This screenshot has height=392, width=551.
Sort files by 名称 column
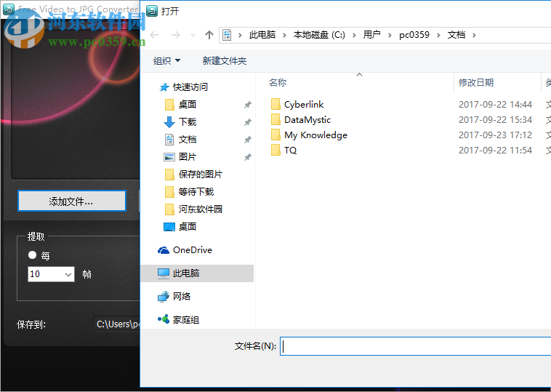coord(278,83)
